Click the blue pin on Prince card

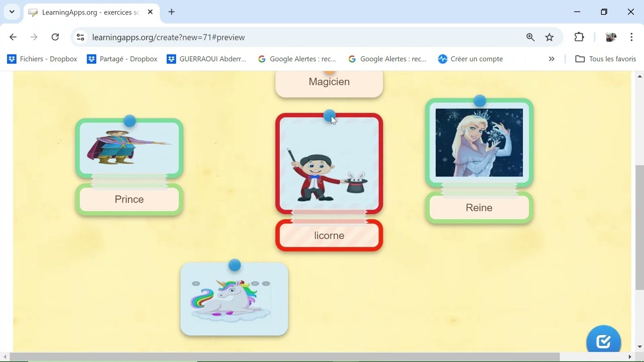(x=130, y=121)
